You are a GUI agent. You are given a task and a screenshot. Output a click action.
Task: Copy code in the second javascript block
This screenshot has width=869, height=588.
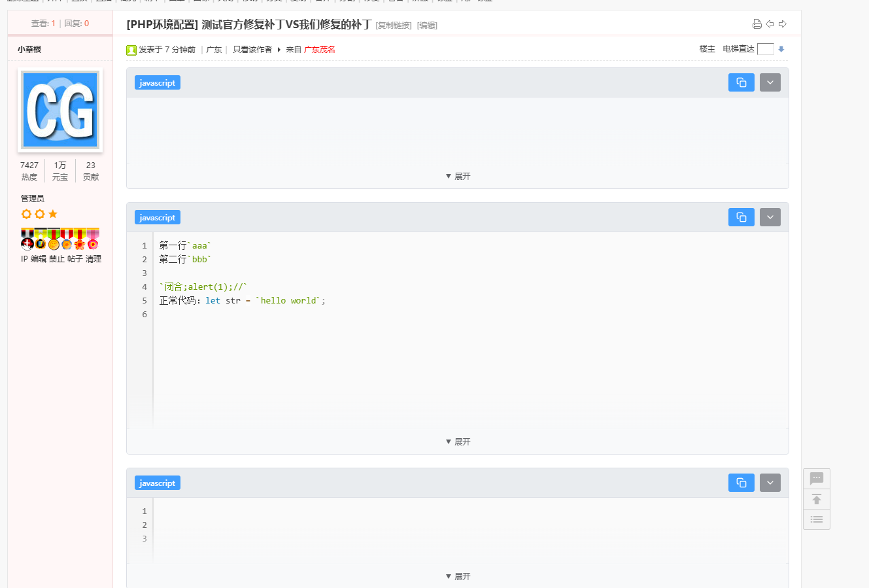(741, 217)
